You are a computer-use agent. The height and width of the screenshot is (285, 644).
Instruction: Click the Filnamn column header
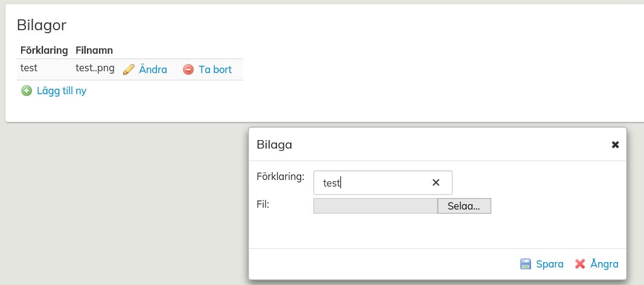coord(94,50)
